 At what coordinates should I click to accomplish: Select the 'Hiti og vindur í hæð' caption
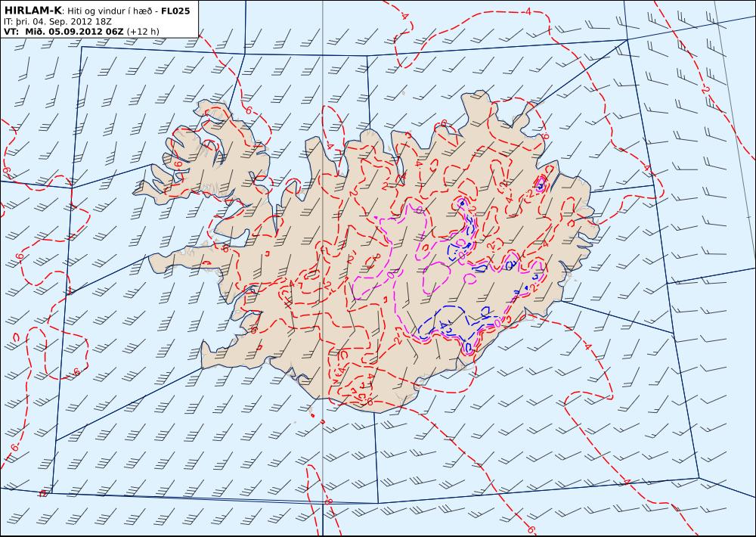tap(111, 11)
